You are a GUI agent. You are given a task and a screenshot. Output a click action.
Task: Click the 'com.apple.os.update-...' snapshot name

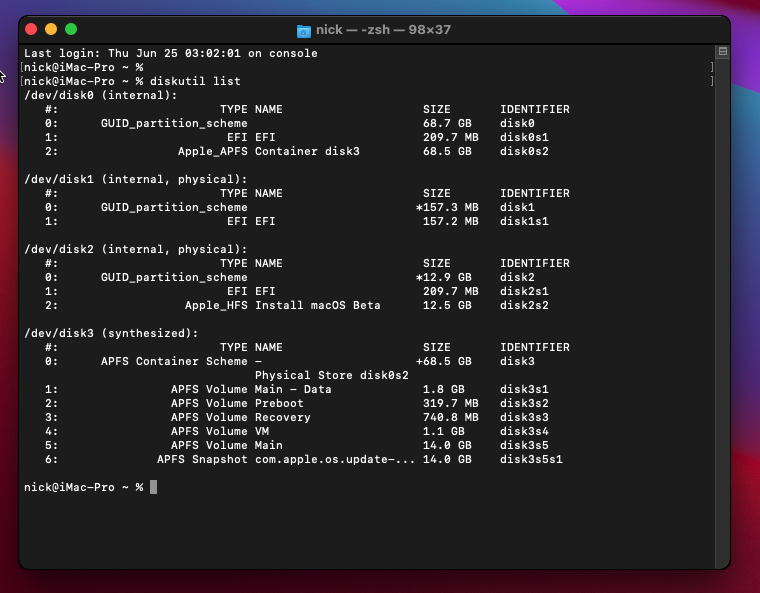[x=335, y=459]
